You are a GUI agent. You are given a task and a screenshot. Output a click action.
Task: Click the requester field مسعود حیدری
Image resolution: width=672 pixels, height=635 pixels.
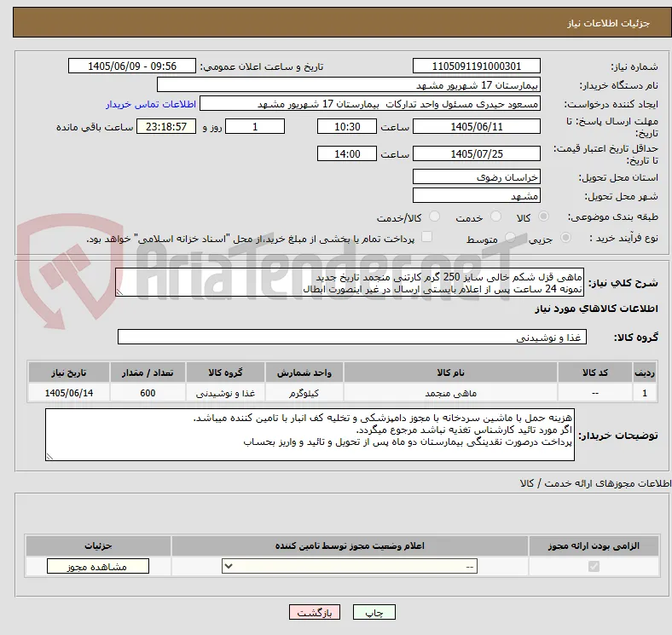[370, 104]
